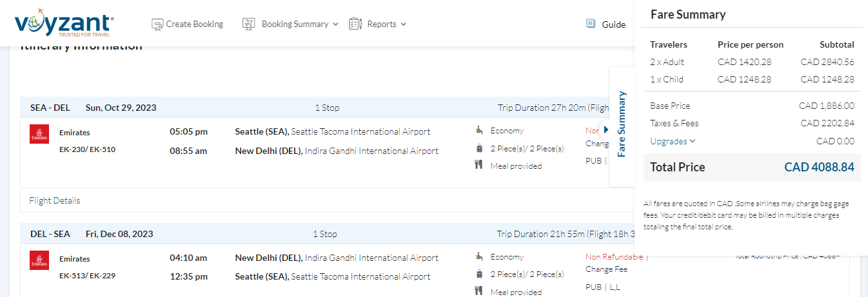Click Change Fee link on return flight

(606, 269)
